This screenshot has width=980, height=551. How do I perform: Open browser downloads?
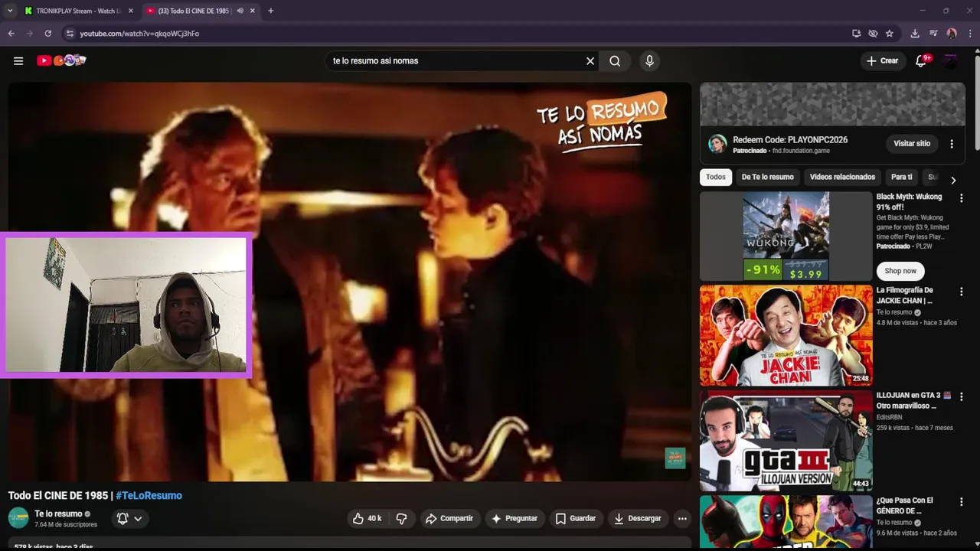pos(915,34)
